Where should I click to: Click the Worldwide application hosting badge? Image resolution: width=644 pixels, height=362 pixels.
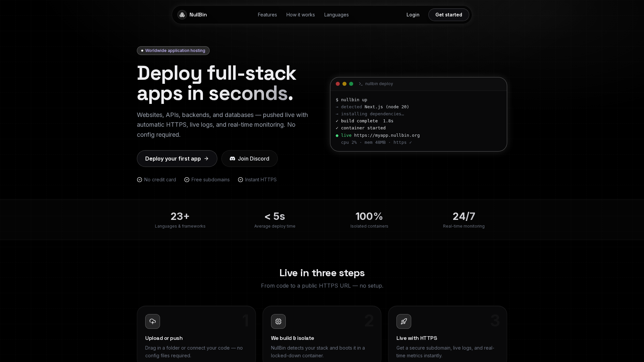pyautogui.click(x=173, y=51)
